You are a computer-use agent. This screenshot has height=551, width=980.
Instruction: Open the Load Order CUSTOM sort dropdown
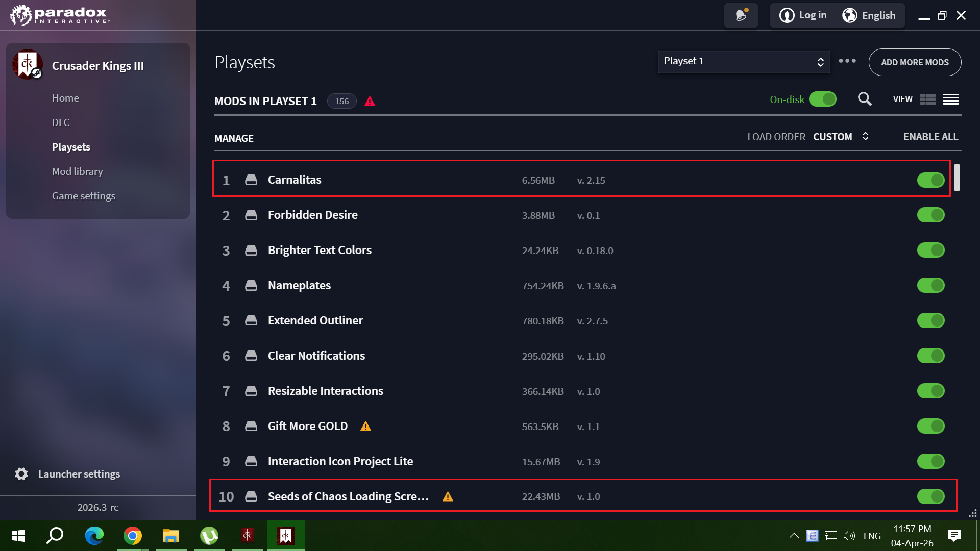pos(841,137)
